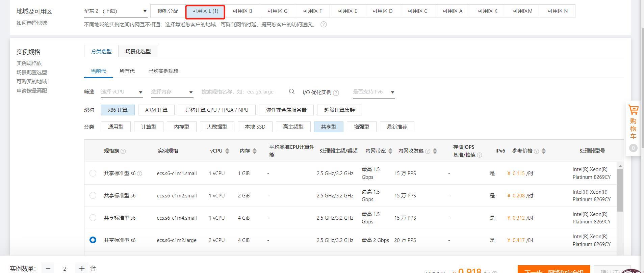This screenshot has width=644, height=273.
Task: Sort by 内网带宽 arrows
Action: (390, 151)
